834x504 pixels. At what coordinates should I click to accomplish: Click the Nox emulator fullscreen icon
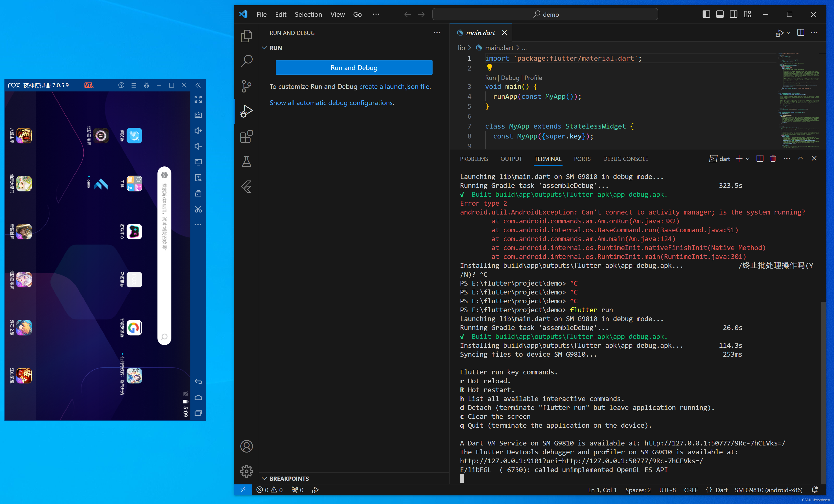tap(198, 99)
